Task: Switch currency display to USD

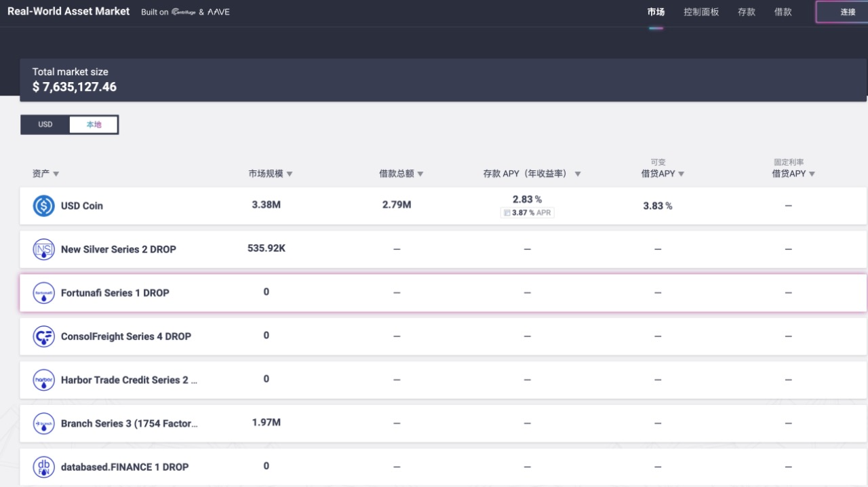Action: click(45, 125)
